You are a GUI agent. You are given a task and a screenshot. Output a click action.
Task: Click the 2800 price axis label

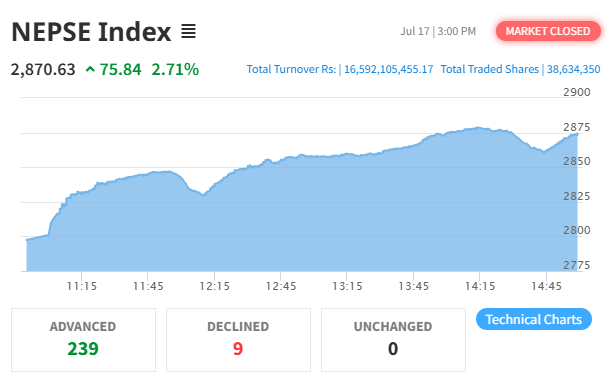[576, 230]
